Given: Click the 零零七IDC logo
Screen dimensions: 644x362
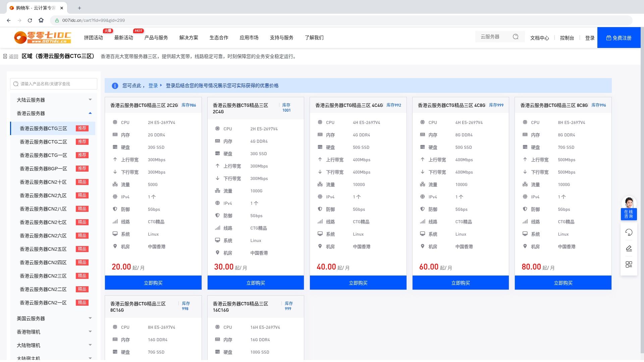Looking at the screenshot, I should [43, 37].
